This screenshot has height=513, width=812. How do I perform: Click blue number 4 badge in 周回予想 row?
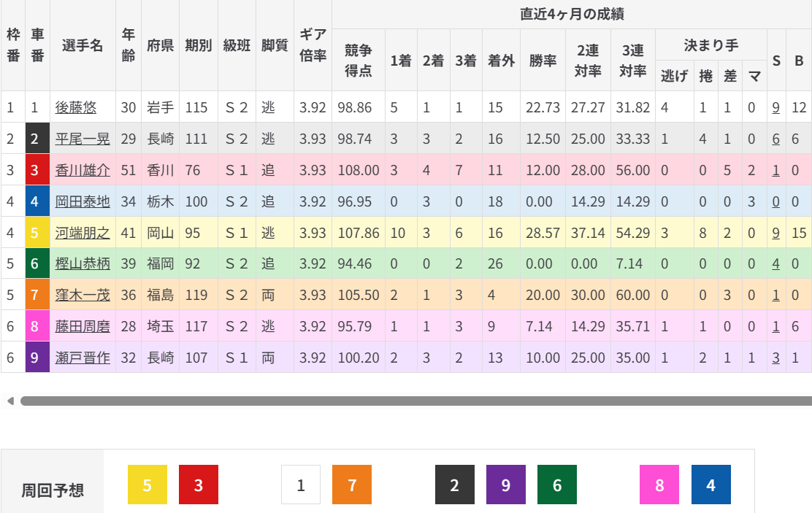711,485
